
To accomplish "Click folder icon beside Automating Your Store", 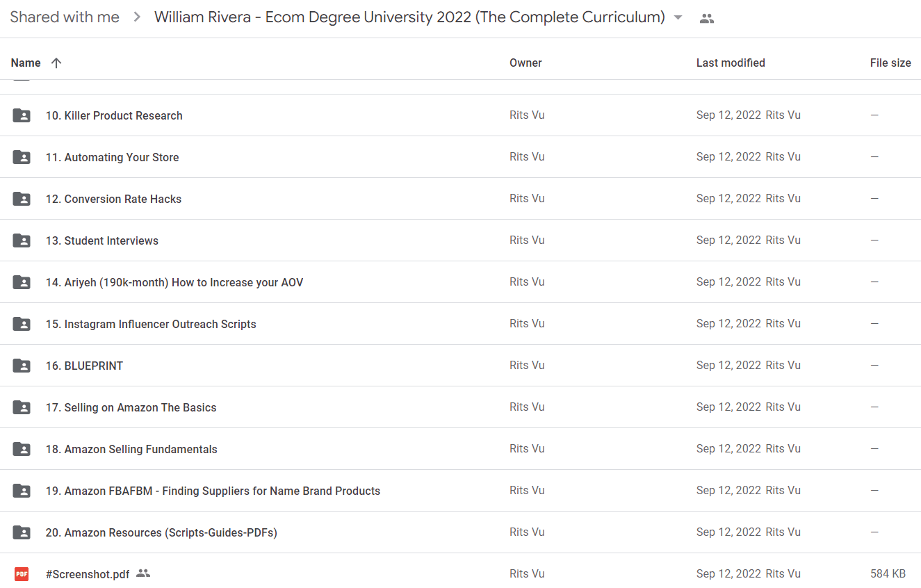I will [x=22, y=157].
